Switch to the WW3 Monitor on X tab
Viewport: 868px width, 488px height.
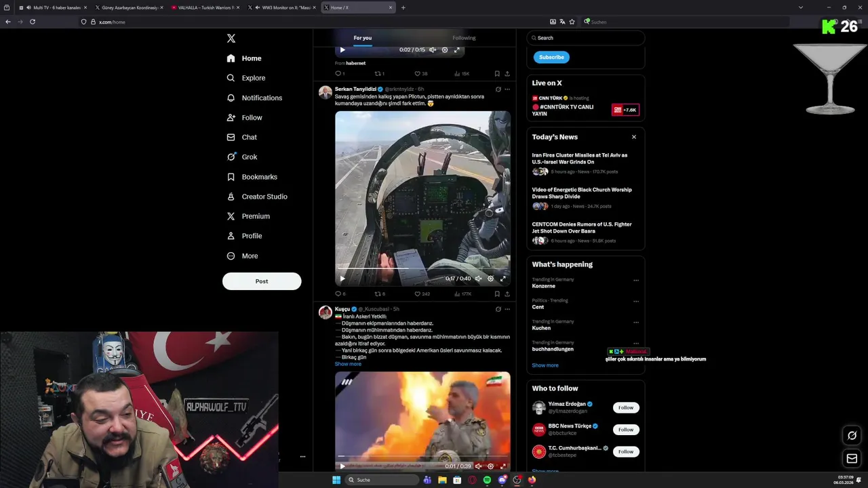point(282,7)
